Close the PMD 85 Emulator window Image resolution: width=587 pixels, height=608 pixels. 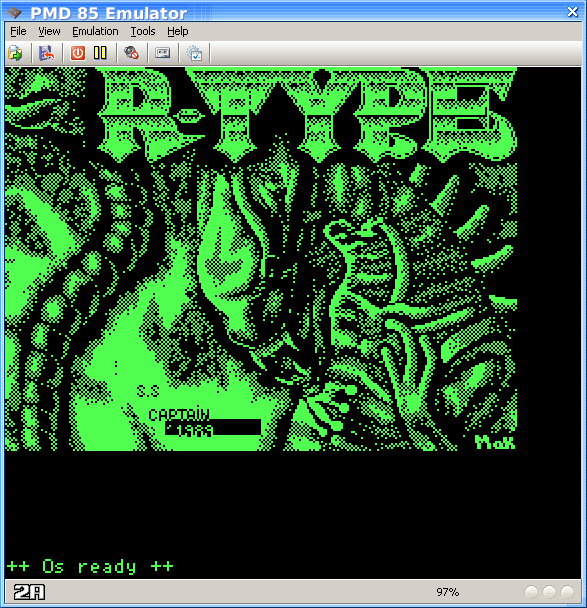pos(572,12)
